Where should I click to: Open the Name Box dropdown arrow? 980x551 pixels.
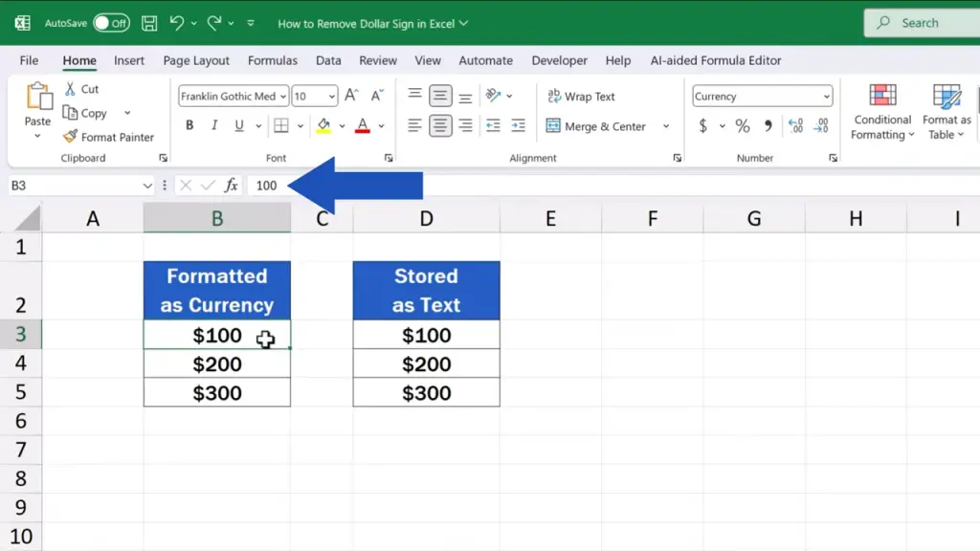147,186
